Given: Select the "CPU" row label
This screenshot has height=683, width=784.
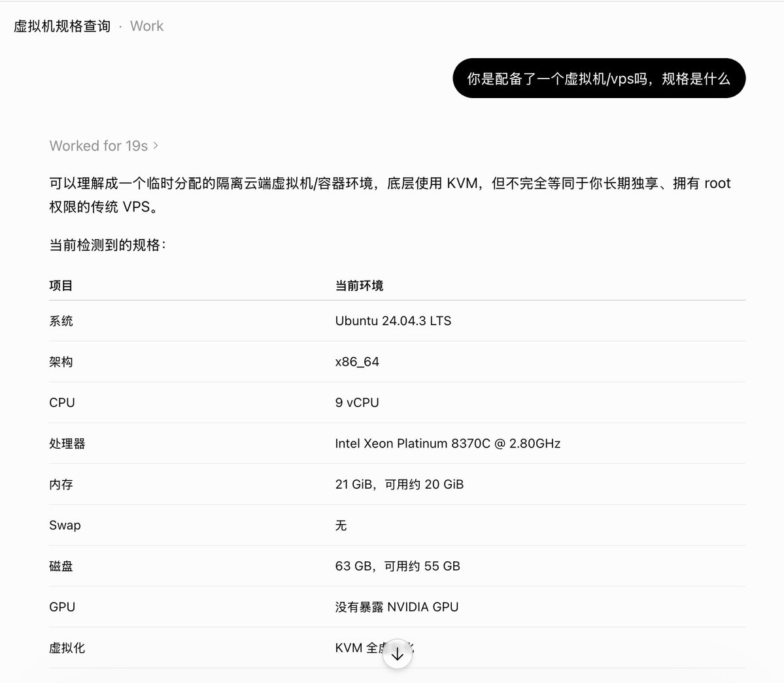Looking at the screenshot, I should [62, 402].
